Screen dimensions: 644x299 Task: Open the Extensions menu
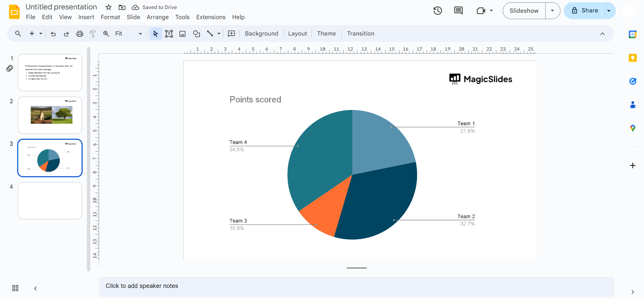click(211, 17)
